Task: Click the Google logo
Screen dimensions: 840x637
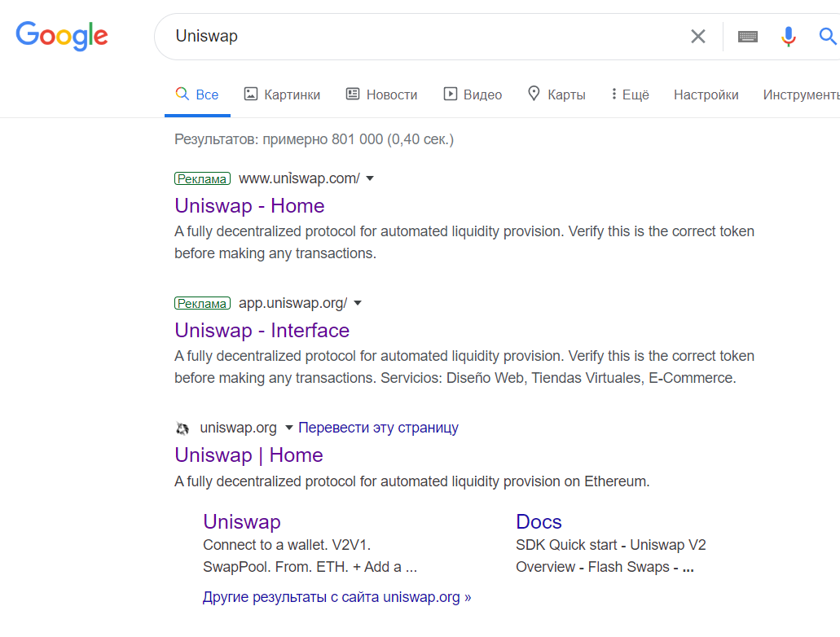Action: 62,36
